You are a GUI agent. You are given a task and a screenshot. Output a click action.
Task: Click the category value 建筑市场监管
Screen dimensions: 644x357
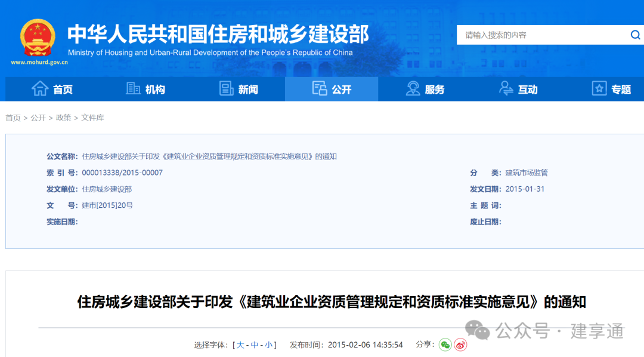pyautogui.click(x=527, y=173)
